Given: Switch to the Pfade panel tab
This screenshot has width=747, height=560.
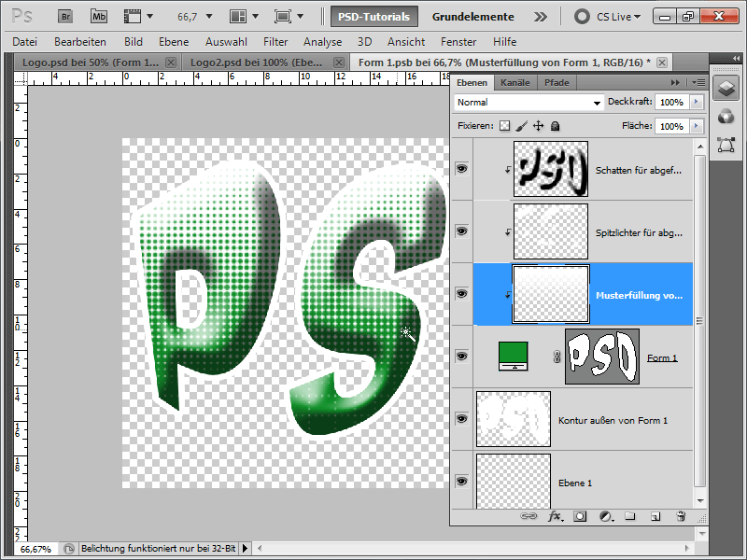Looking at the screenshot, I should pos(557,83).
